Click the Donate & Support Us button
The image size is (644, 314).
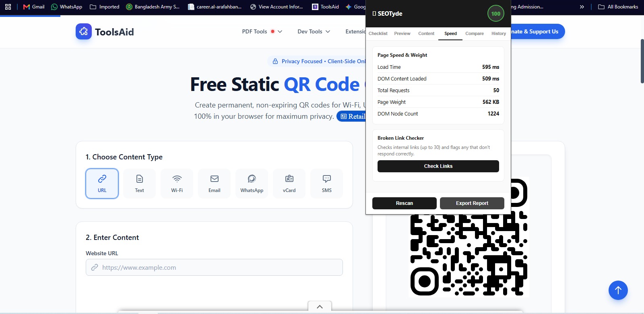(x=538, y=31)
